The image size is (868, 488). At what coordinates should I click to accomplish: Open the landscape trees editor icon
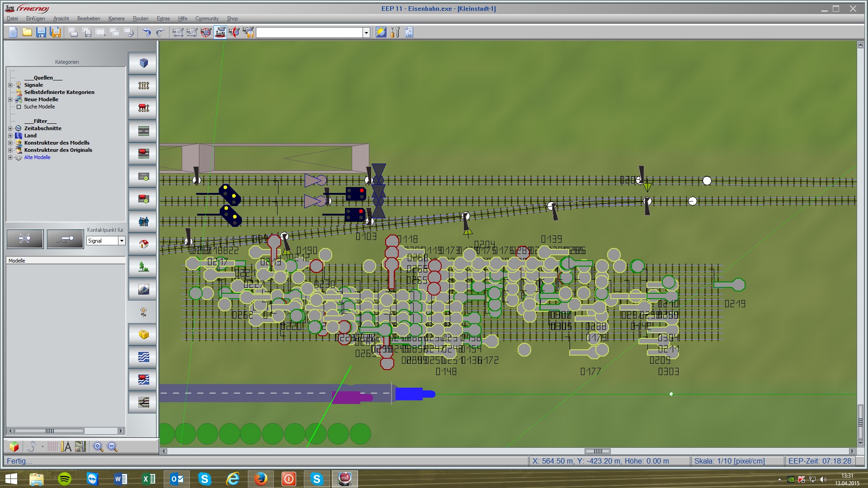(x=143, y=267)
